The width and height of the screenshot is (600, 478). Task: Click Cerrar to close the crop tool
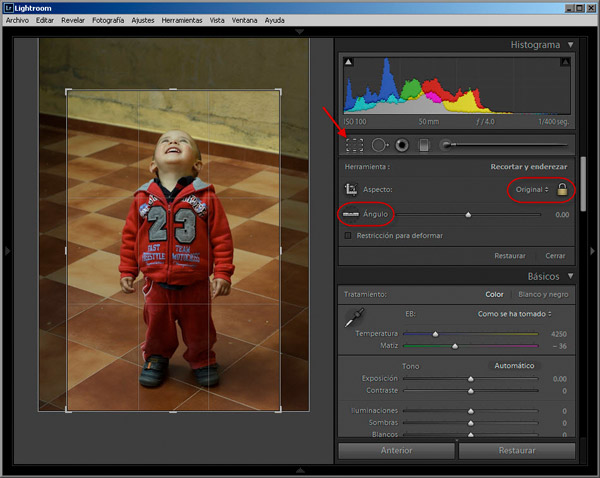click(555, 256)
